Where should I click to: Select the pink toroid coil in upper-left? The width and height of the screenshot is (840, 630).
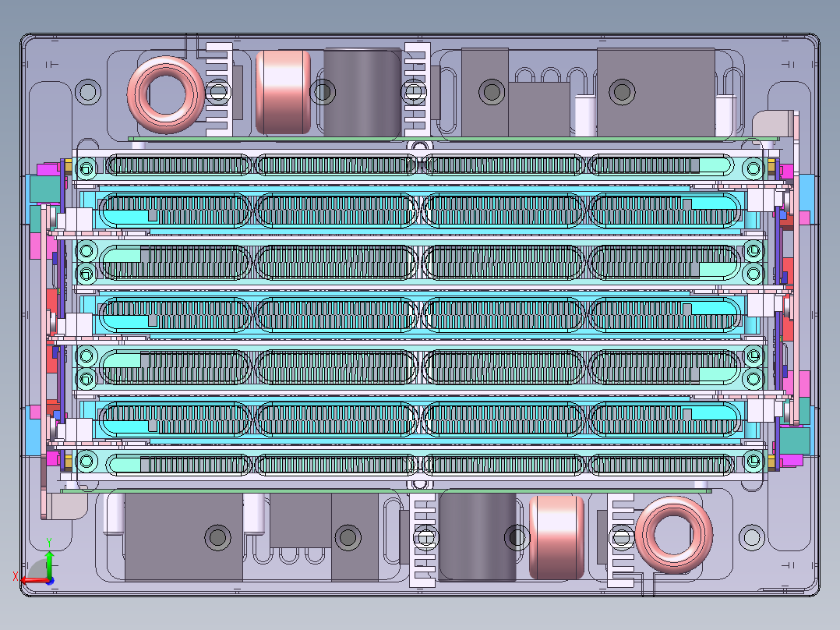(x=166, y=95)
